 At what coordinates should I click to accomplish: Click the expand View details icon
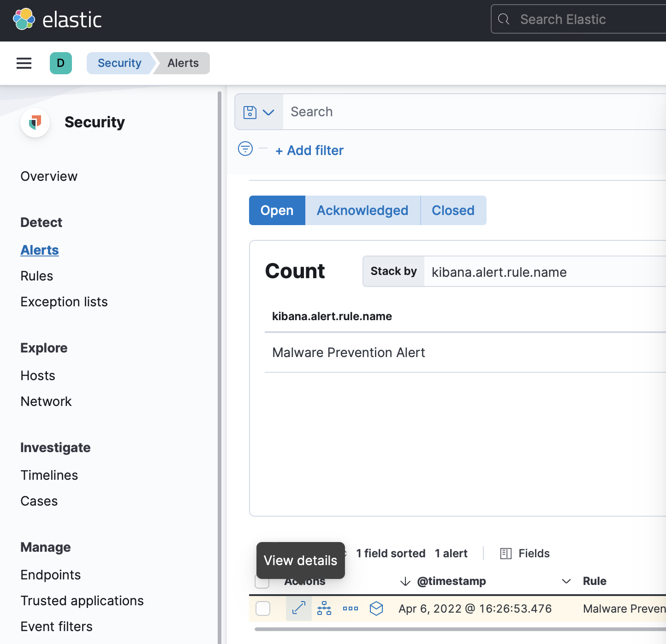(299, 608)
